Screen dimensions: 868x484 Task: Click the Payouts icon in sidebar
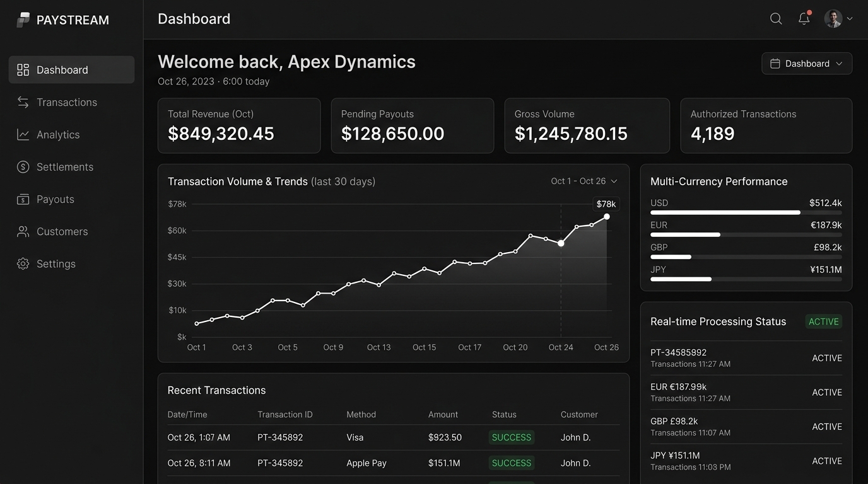click(23, 199)
